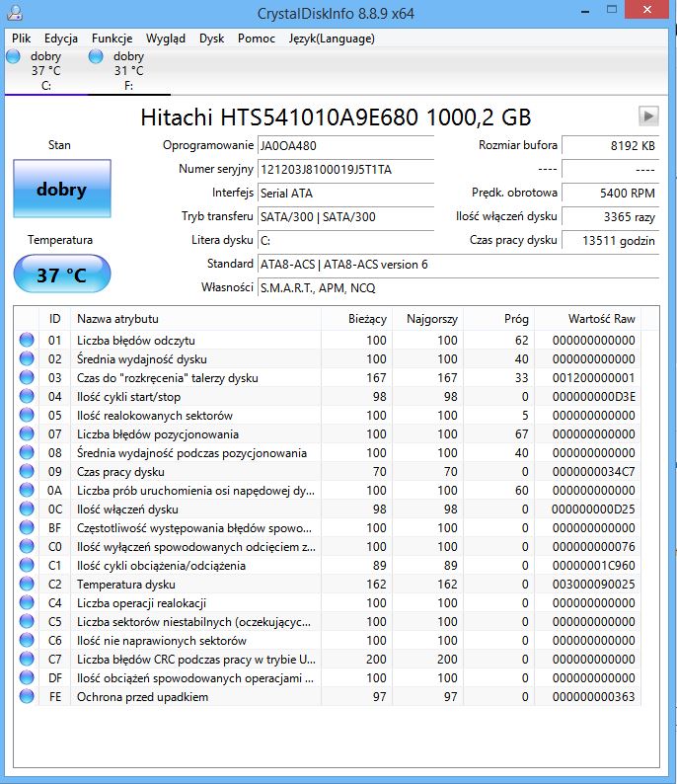The image size is (677, 784).
Task: Click status orb of attribute 05 row
Action: click(27, 415)
